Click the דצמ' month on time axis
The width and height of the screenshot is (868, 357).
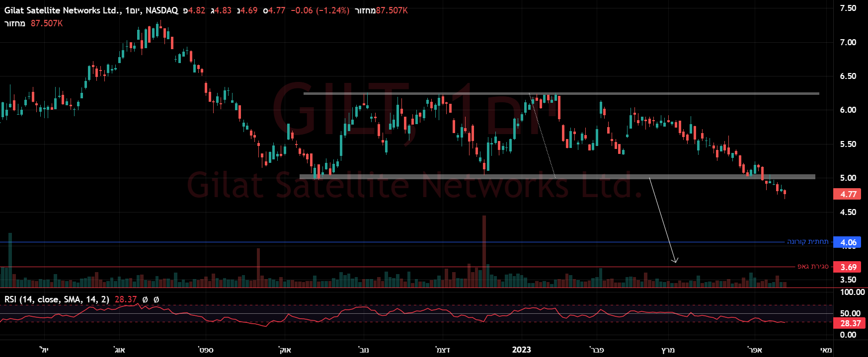[x=443, y=350]
